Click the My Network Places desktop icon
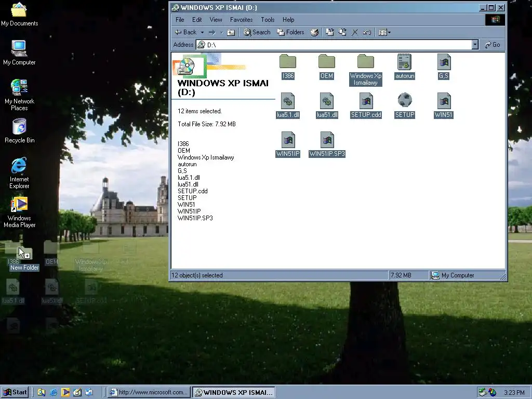 coord(19,96)
